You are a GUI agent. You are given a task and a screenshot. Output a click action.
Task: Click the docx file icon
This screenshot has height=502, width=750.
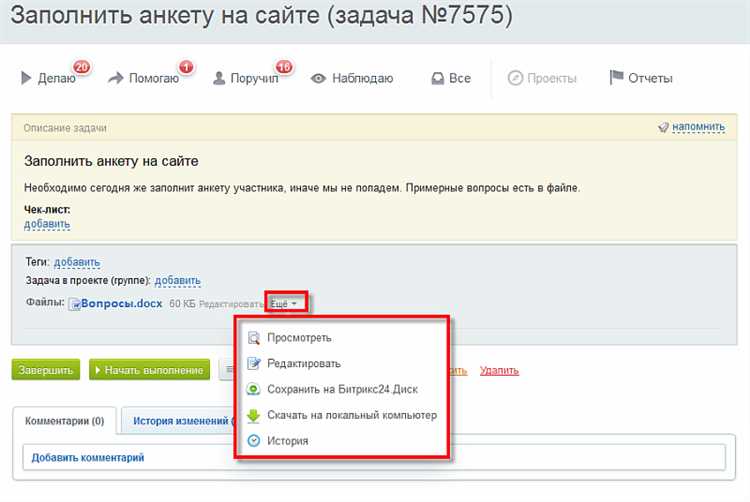pyautogui.click(x=74, y=304)
